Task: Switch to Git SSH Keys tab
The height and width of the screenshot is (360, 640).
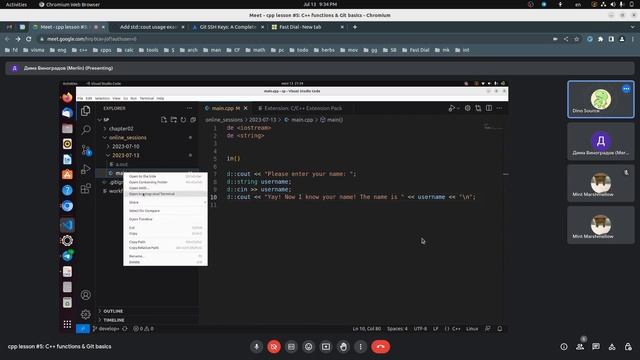Action: pos(227,27)
